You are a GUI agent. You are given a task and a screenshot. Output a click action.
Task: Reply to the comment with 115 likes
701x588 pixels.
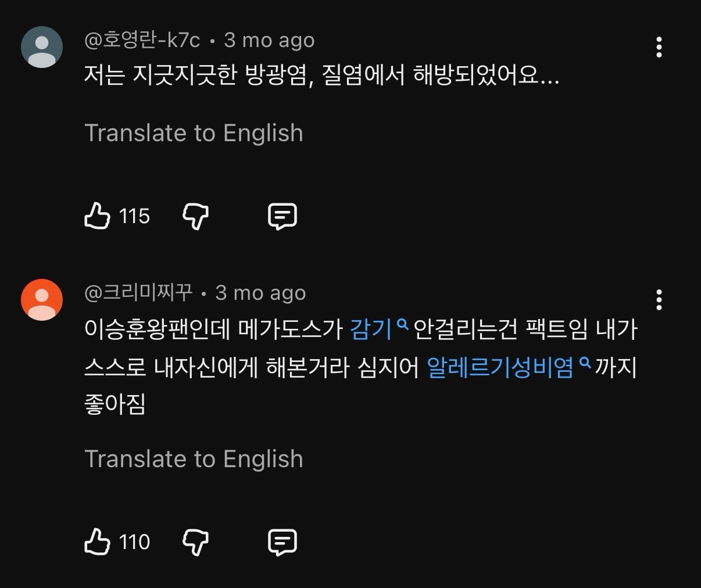(282, 217)
